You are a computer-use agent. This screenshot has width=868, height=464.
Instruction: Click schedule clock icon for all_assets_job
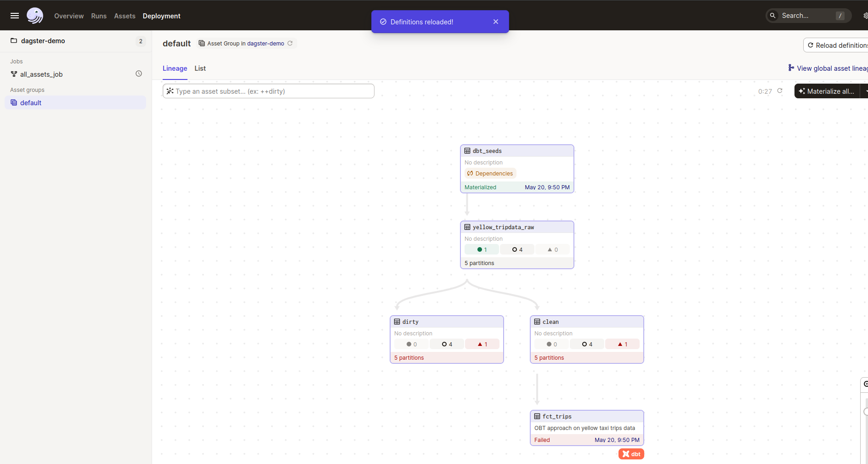139,74
